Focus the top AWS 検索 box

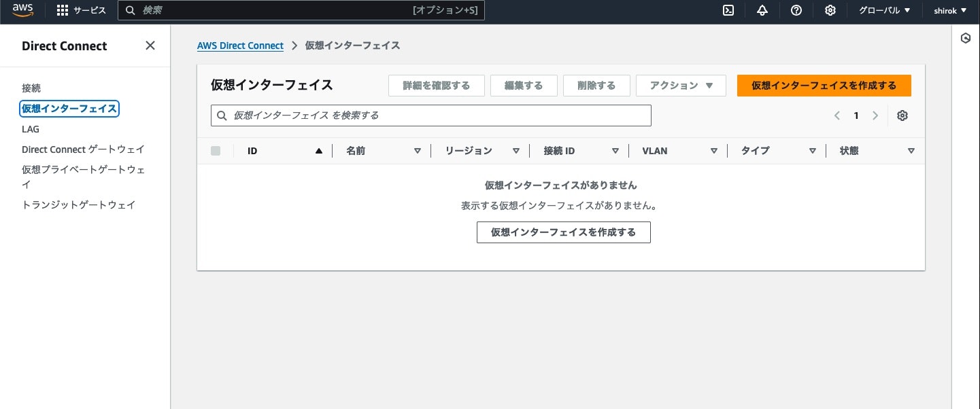tap(301, 10)
